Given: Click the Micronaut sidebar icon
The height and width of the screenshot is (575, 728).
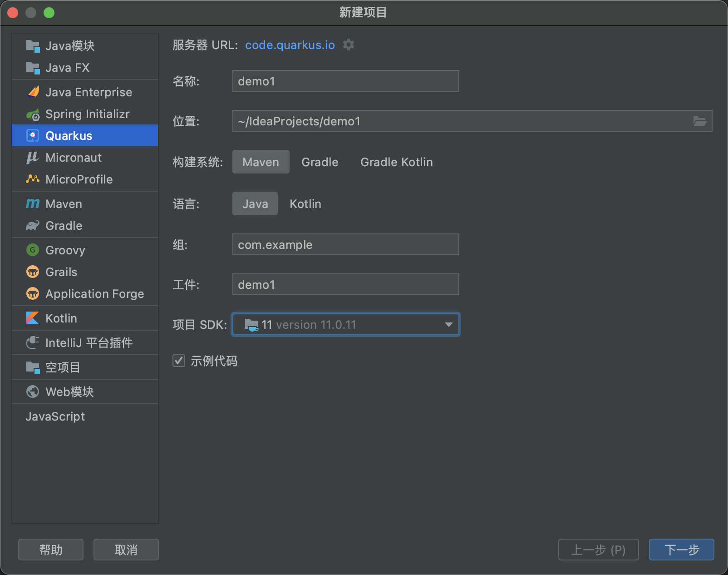Looking at the screenshot, I should click(x=32, y=157).
